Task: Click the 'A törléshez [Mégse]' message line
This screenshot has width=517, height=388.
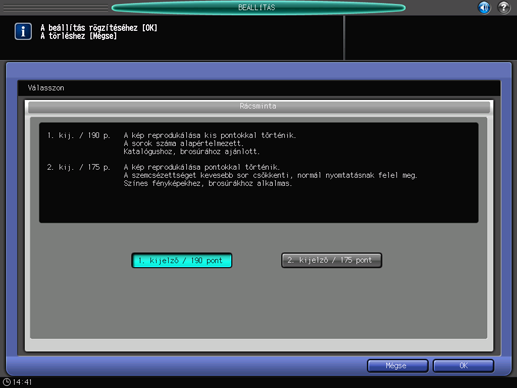Action: [x=79, y=36]
